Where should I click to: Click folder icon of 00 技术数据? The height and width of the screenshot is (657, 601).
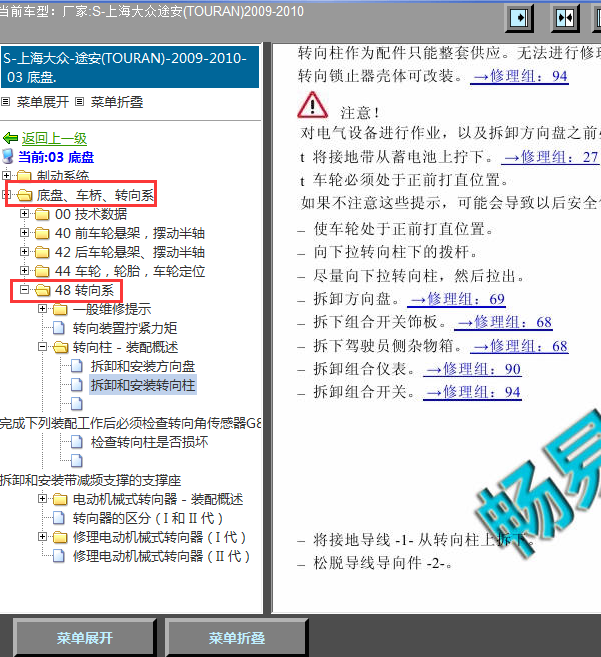coord(42,214)
